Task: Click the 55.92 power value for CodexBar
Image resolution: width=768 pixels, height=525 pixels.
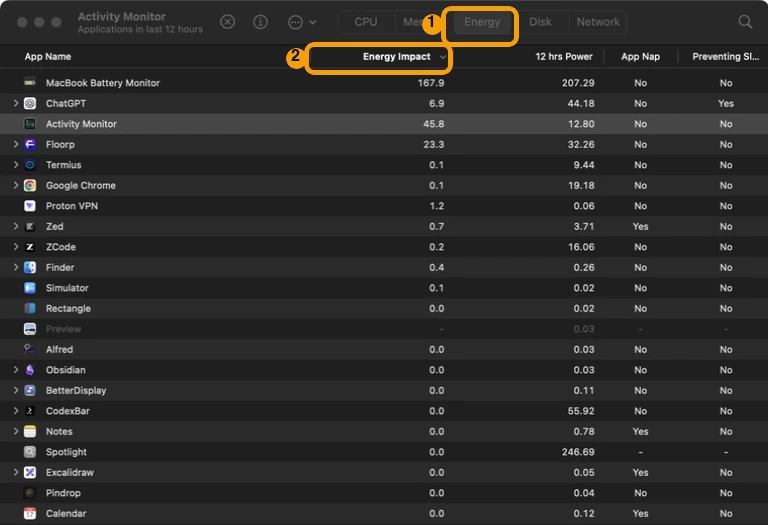Action: (581, 411)
